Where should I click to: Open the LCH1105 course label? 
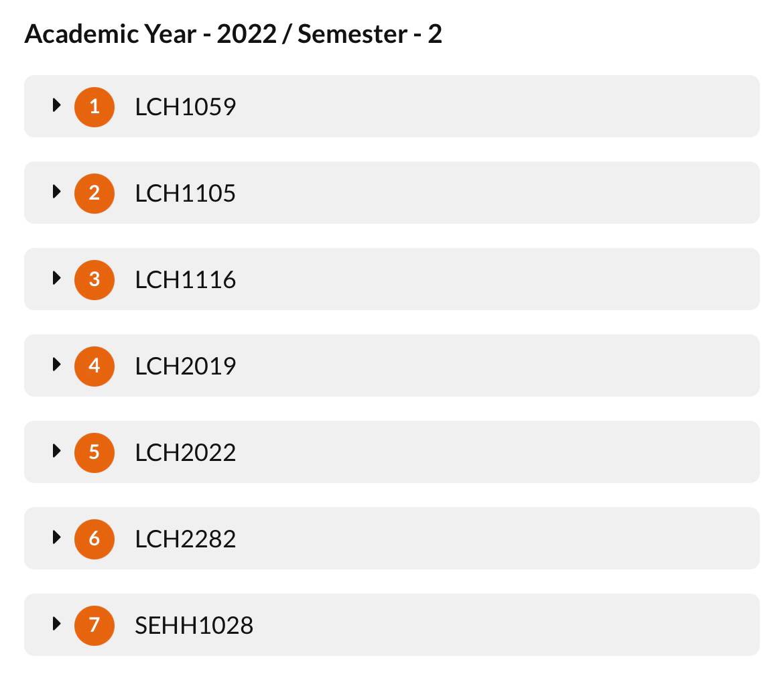[x=186, y=194]
